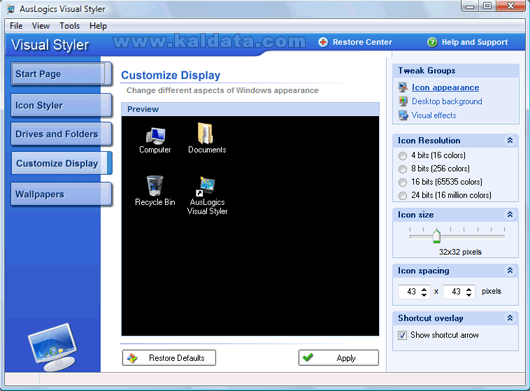Image resolution: width=530 pixels, height=391 pixels.
Task: Close the AusLogics Visual Styler window
Action: [510, 6]
